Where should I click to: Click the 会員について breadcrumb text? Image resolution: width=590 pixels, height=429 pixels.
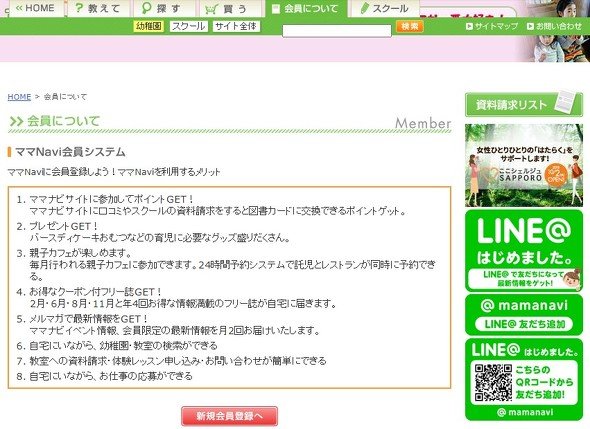[x=65, y=97]
